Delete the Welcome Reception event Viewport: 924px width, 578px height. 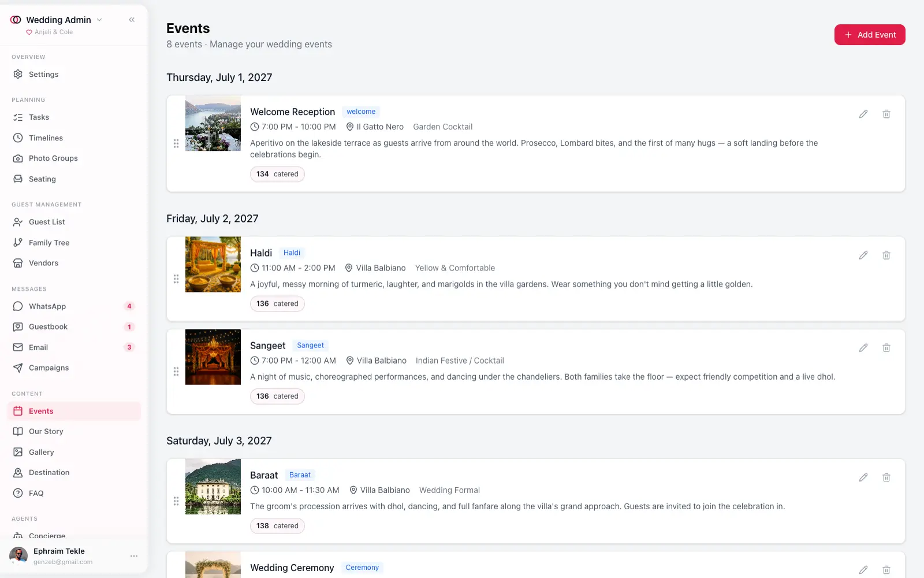click(886, 114)
